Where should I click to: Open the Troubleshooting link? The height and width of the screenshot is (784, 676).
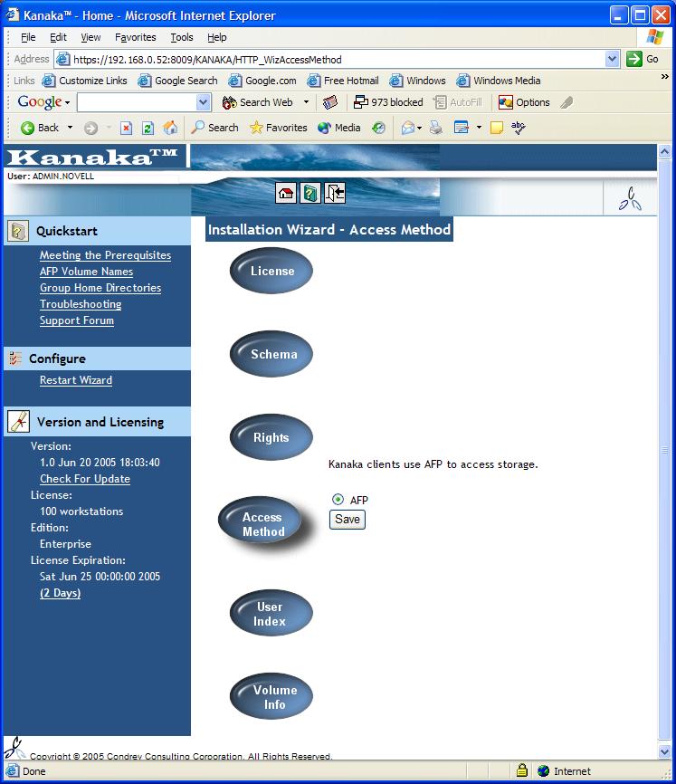(81, 304)
